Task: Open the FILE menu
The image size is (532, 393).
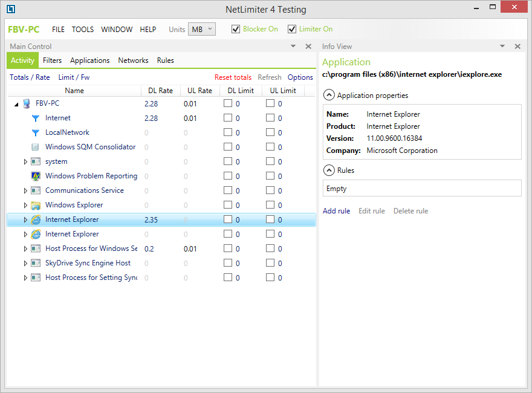Action: pos(58,30)
